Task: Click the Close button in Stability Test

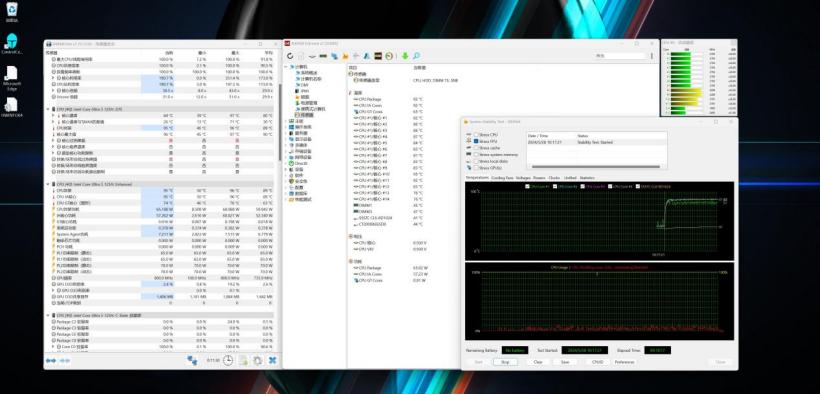Action: (721, 362)
